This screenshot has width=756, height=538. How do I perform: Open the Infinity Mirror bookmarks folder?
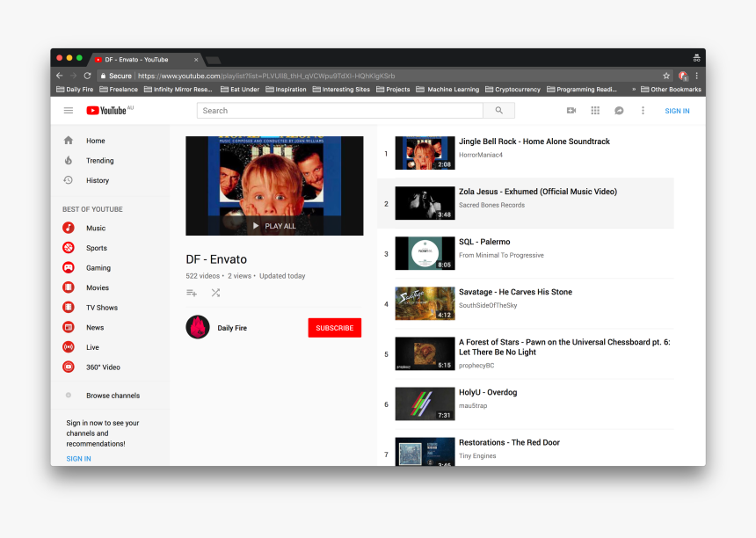pyautogui.click(x=178, y=89)
